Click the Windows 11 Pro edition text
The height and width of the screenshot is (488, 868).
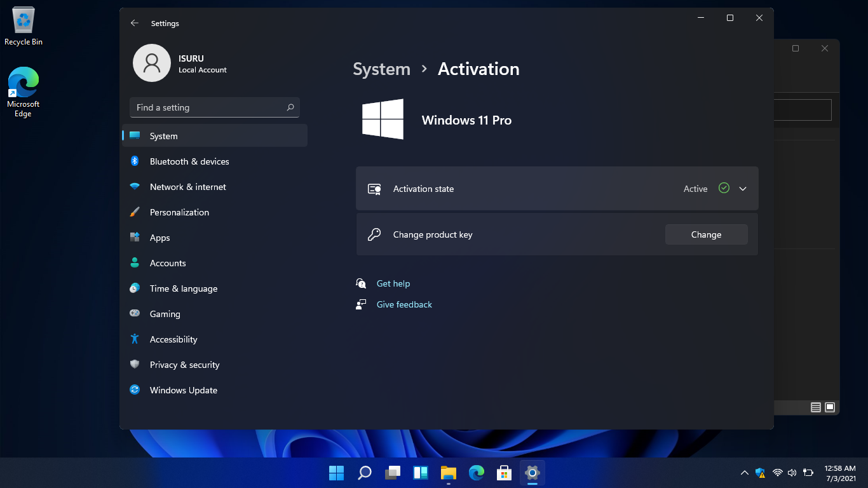[x=466, y=120]
